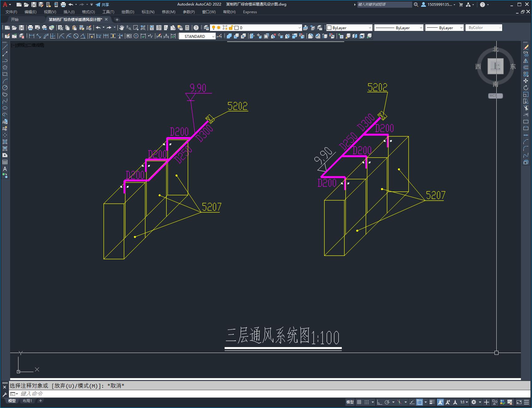
Task: Open the 绘图(D) menu
Action: point(128,12)
